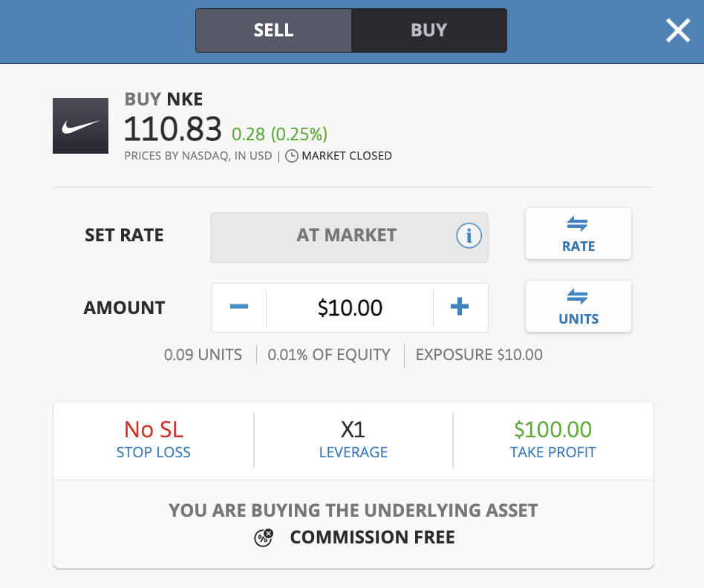This screenshot has width=704, height=588.
Task: Click the Nike swoosh logo
Action: [80, 125]
